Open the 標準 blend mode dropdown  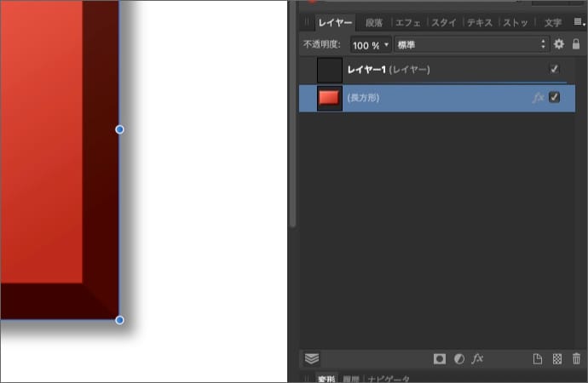point(470,44)
